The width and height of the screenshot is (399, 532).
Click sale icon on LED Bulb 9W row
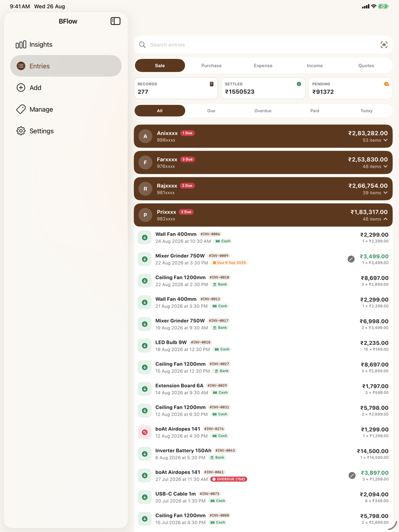click(x=145, y=346)
